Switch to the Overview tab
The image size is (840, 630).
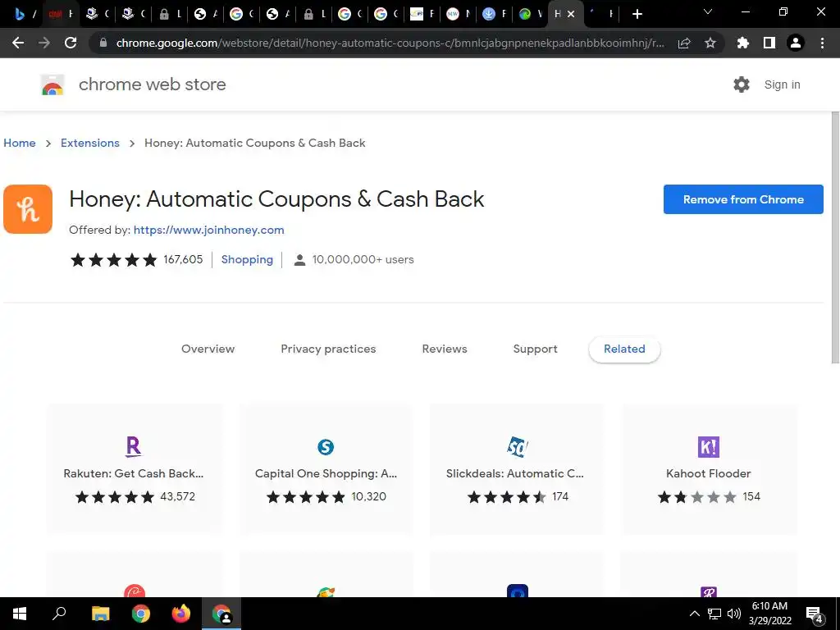(208, 349)
